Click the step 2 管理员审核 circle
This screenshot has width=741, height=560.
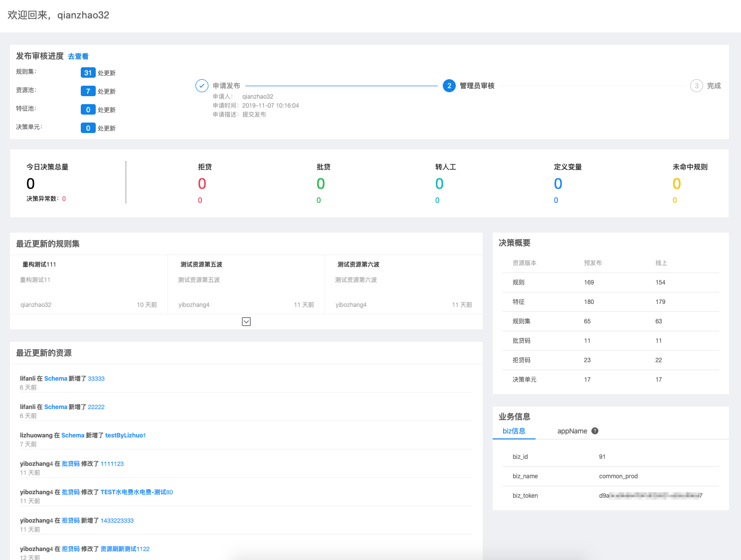coord(449,86)
